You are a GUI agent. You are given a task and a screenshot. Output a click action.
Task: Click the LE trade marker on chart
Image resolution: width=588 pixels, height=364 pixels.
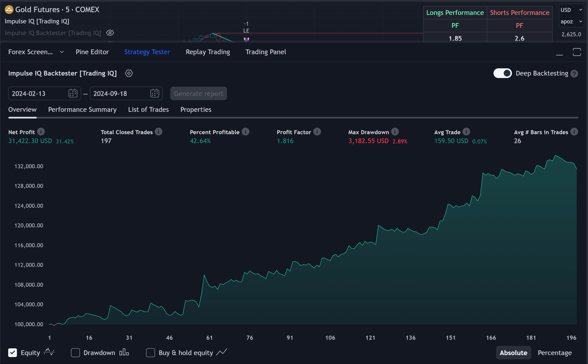point(246,31)
